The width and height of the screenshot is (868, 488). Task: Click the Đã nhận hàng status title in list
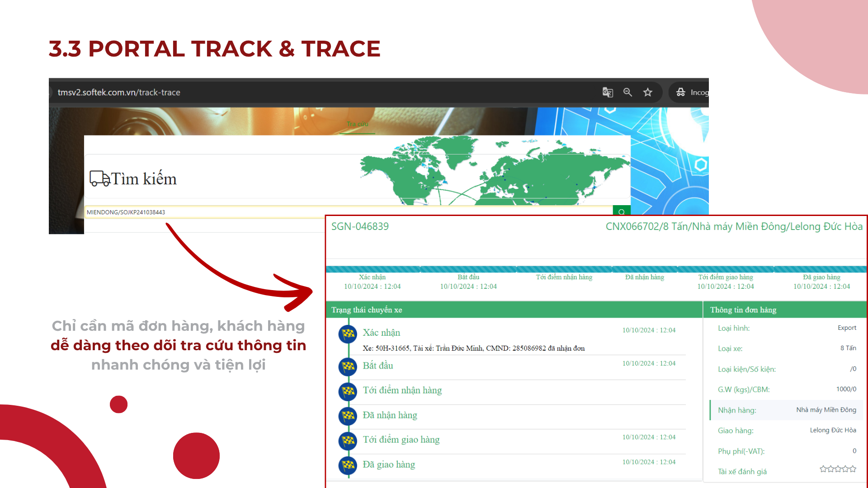point(390,415)
